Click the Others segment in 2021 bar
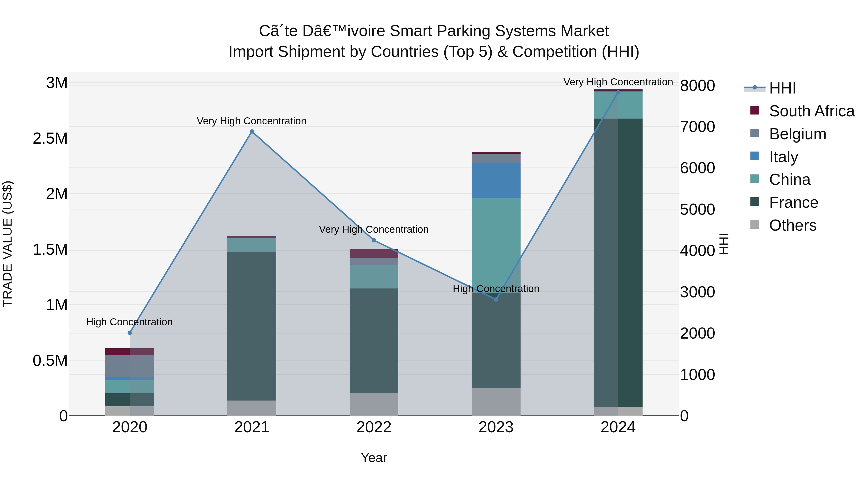 [252, 408]
